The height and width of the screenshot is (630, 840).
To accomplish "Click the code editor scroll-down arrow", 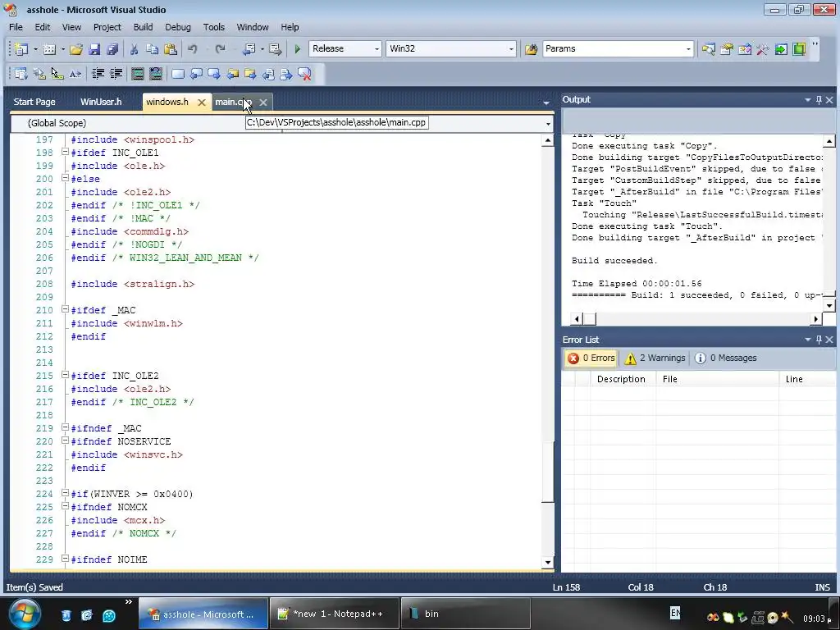I will 547,563.
